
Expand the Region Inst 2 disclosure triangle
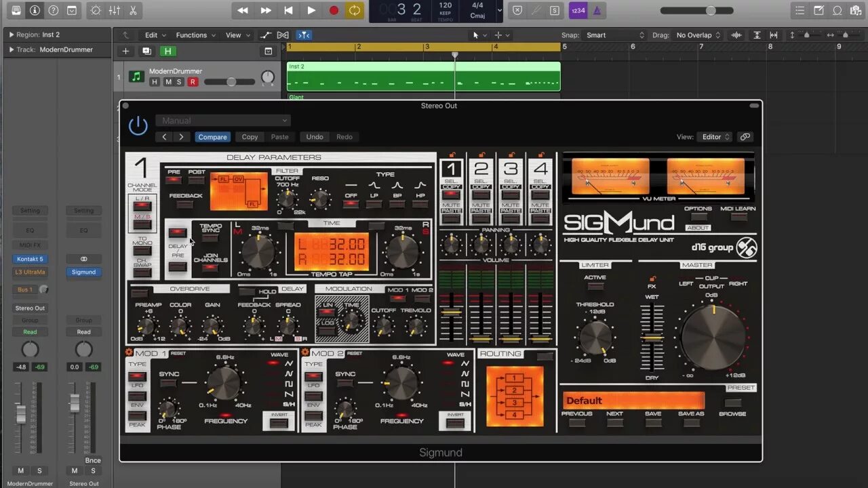point(12,35)
